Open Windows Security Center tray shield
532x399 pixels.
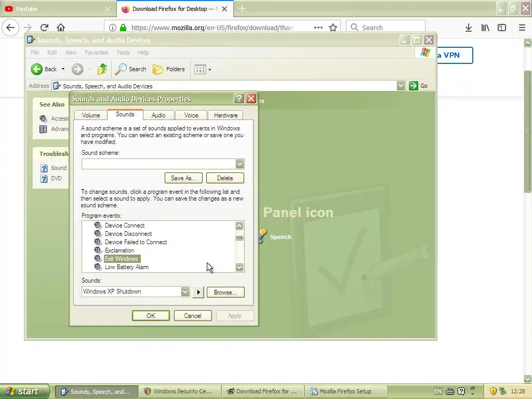pos(493,391)
